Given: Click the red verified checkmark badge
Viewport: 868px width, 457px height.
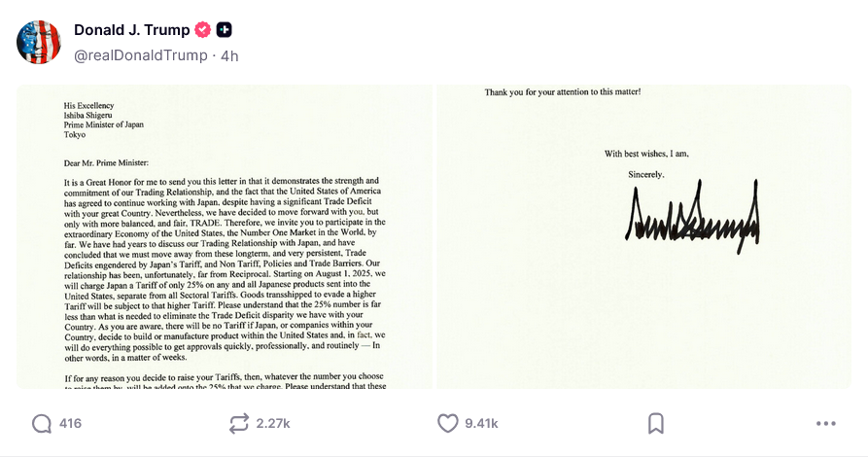Looking at the screenshot, I should [203, 30].
